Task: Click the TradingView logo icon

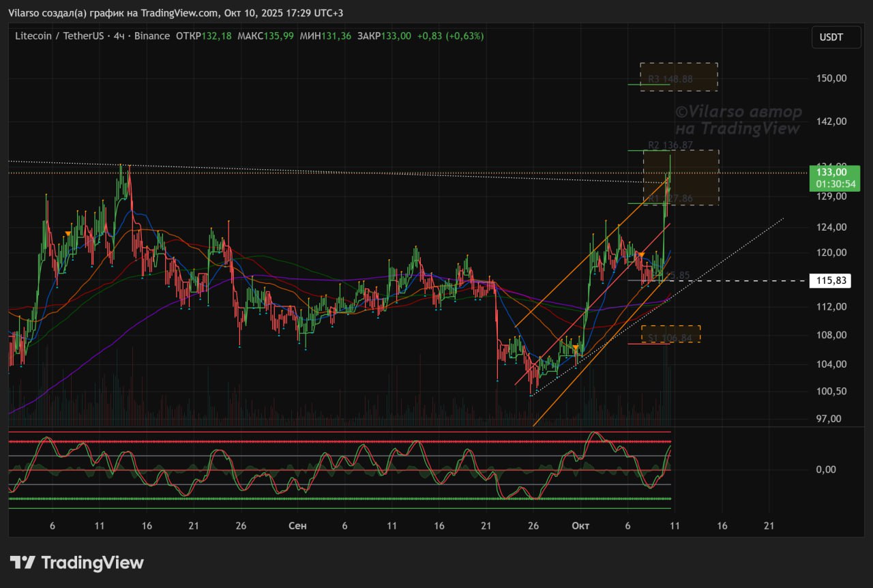Action: [23, 563]
